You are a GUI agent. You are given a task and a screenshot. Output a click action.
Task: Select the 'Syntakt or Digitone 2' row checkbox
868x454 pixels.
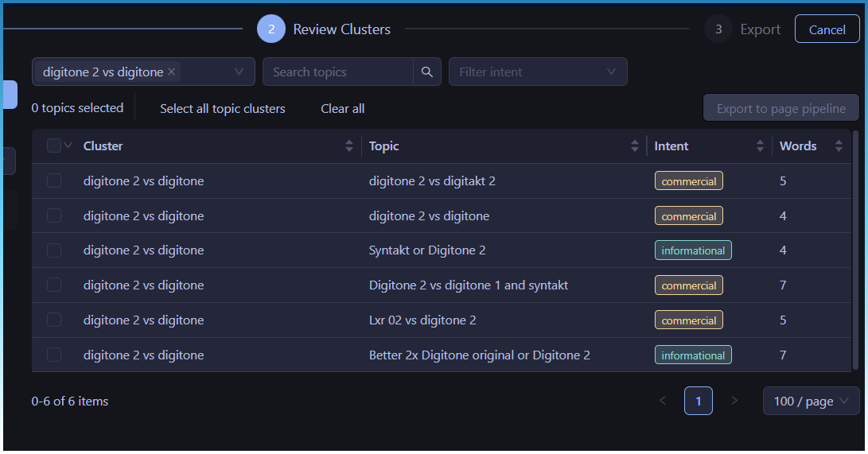54,250
